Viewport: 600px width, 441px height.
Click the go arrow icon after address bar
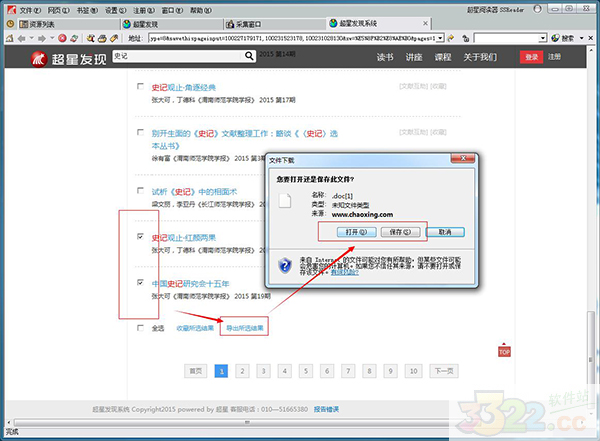[x=451, y=38]
